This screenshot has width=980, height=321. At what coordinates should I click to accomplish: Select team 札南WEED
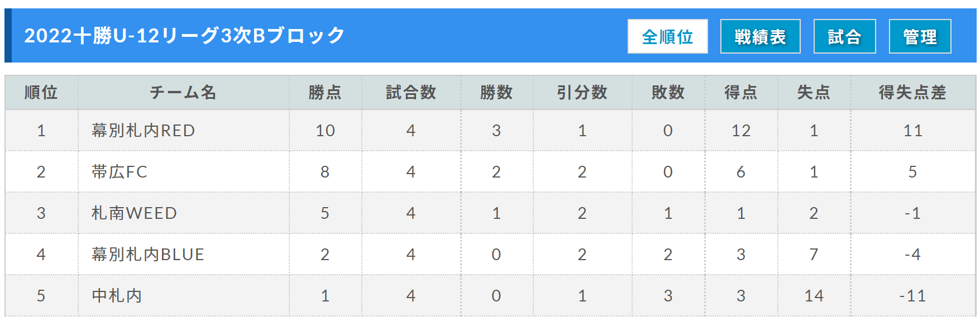point(134,213)
